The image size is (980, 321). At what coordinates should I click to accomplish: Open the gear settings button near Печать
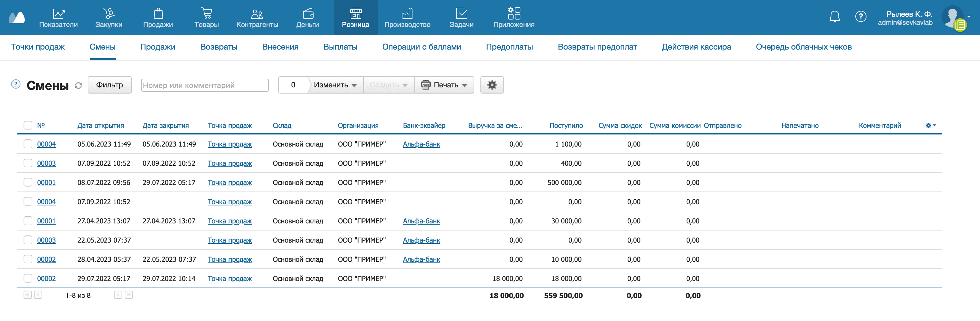[x=492, y=85]
